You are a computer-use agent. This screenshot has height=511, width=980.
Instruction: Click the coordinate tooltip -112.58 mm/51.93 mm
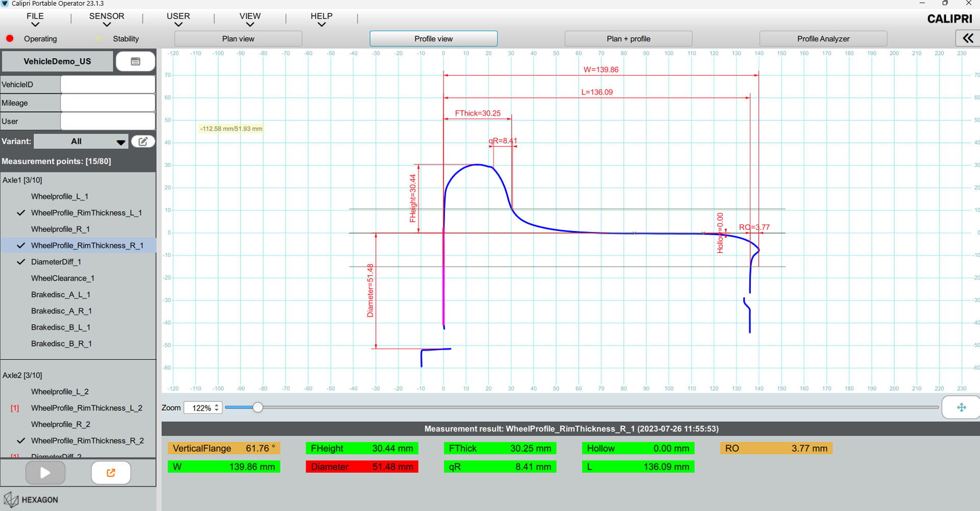point(231,129)
